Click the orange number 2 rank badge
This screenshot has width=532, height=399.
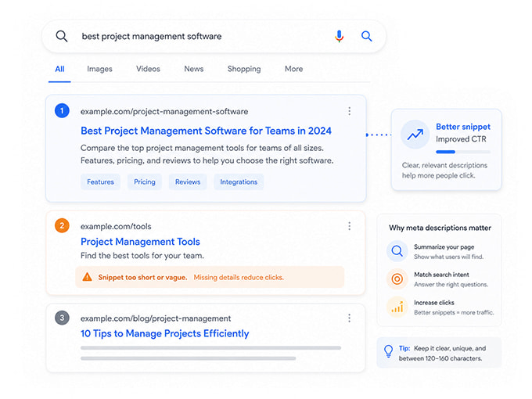[62, 225]
